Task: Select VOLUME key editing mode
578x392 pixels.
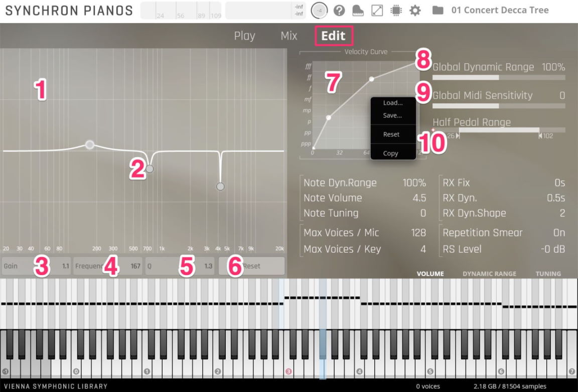Action: (x=430, y=274)
